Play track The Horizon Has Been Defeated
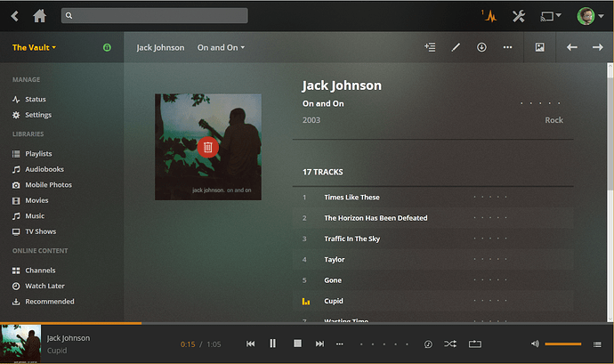This screenshot has height=364, width=614. point(376,218)
